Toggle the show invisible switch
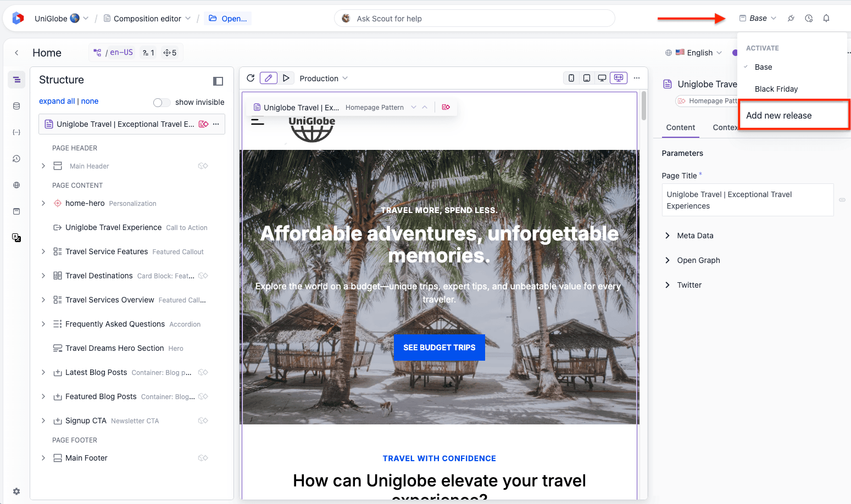Image resolution: width=851 pixels, height=504 pixels. tap(162, 103)
